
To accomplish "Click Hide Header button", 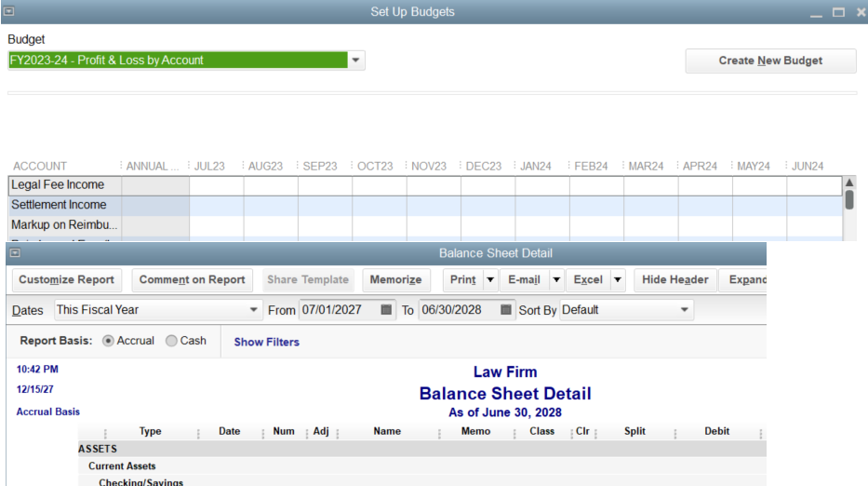I will point(675,280).
